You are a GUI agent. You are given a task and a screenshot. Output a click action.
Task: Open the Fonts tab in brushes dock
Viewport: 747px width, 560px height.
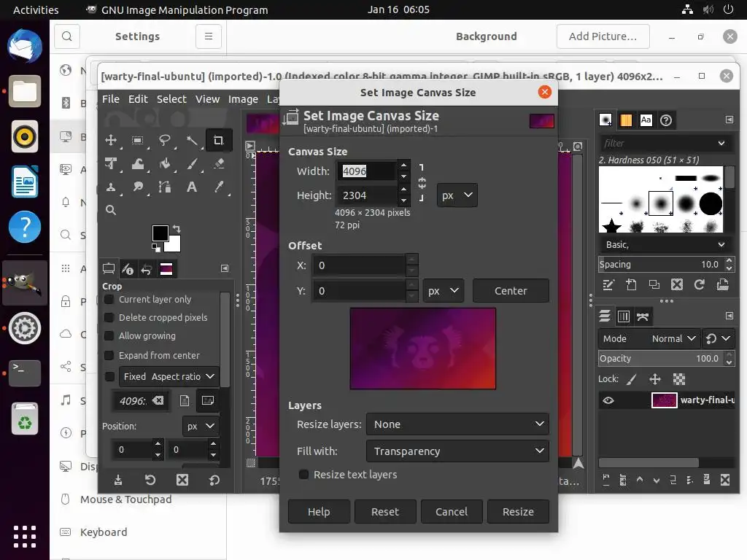tap(646, 120)
